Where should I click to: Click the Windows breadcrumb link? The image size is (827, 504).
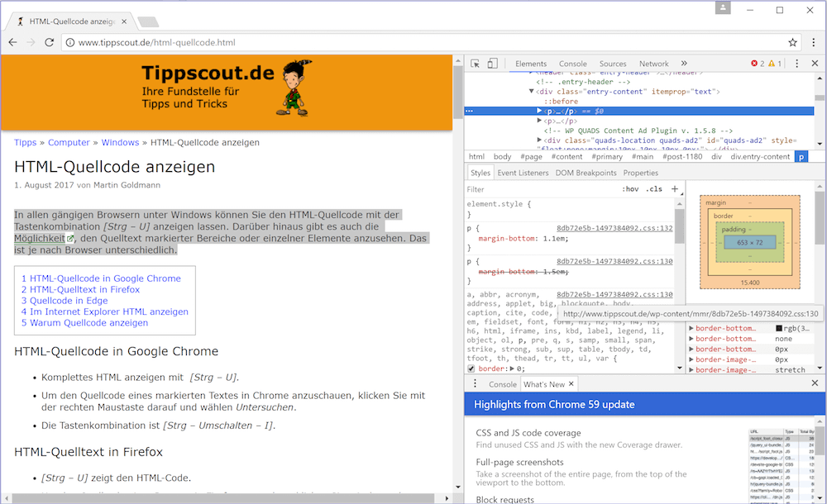[120, 142]
